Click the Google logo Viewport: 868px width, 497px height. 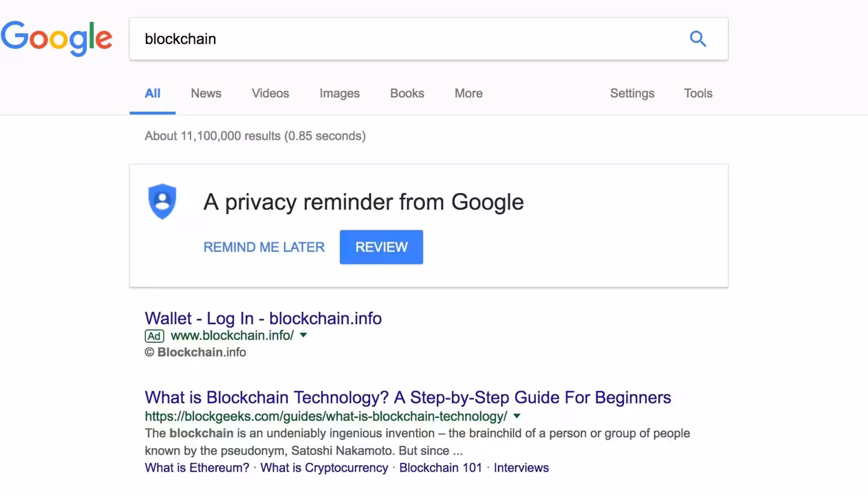(x=57, y=38)
